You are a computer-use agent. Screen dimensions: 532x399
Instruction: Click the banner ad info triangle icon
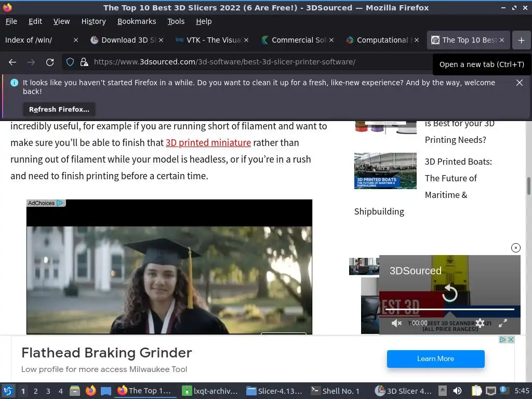[503, 340]
